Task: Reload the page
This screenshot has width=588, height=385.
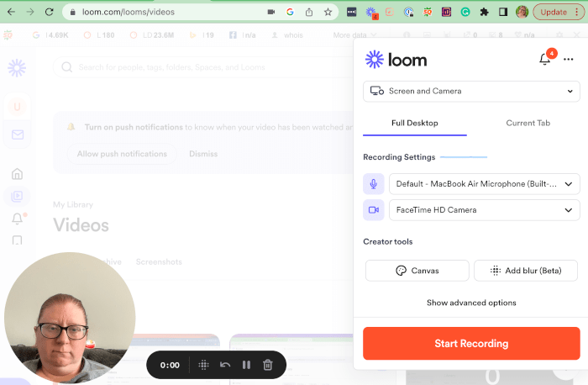Action: (49, 12)
